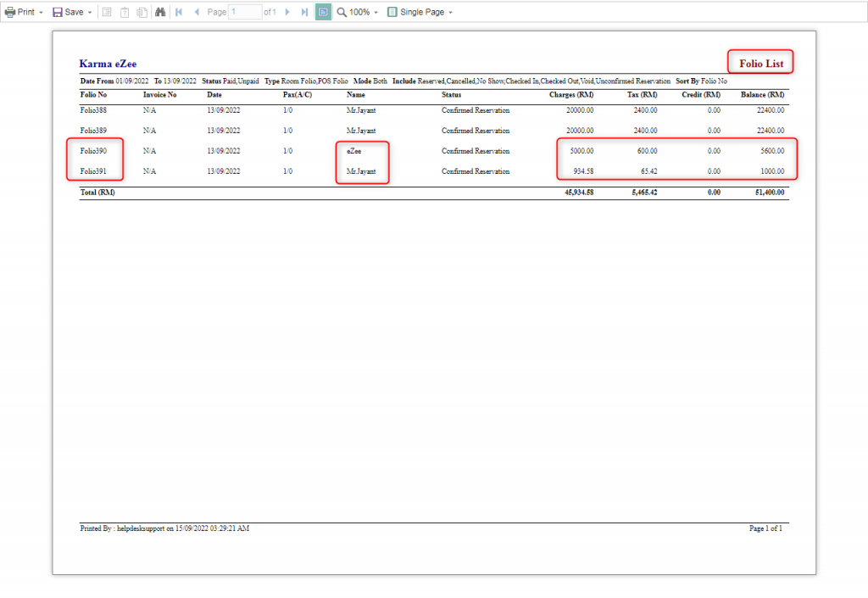Click the 5600.00 balance value
868x598 pixels.
772,151
